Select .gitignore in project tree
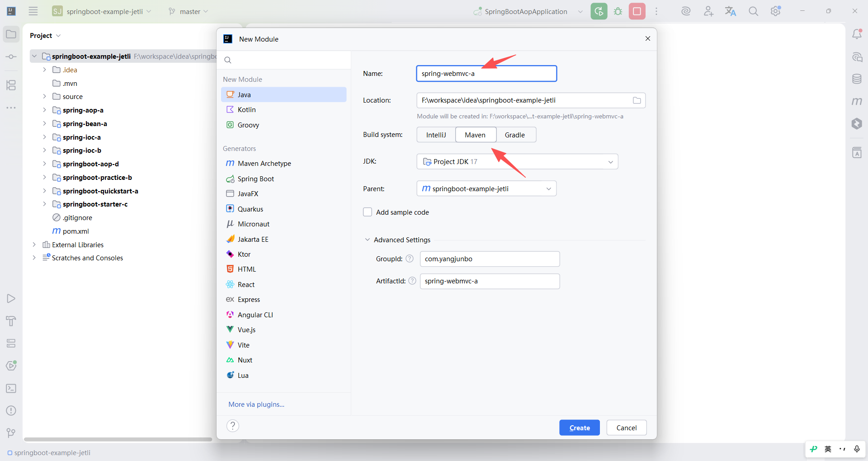The width and height of the screenshot is (868, 461). click(x=77, y=217)
